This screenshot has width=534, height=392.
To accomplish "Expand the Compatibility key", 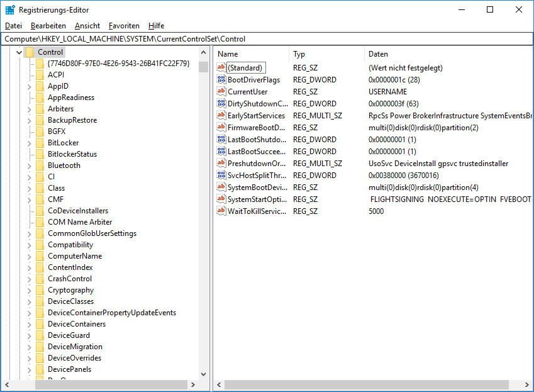I will tap(30, 245).
